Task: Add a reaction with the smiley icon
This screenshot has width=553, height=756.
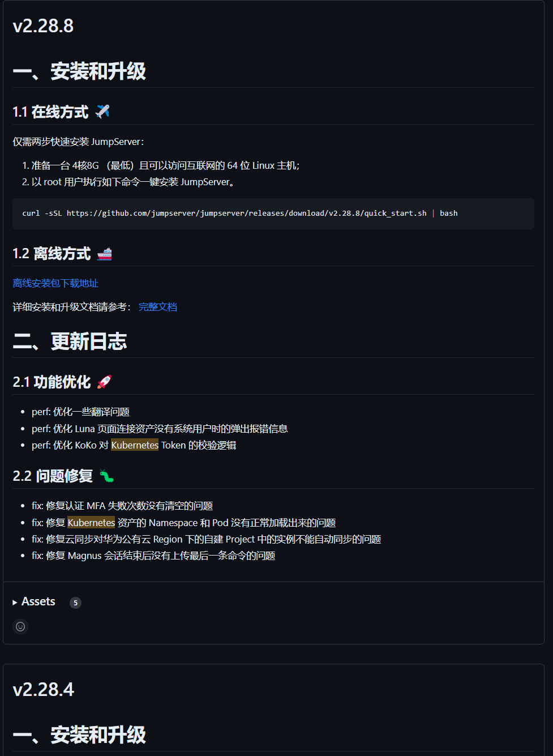Action: click(20, 626)
